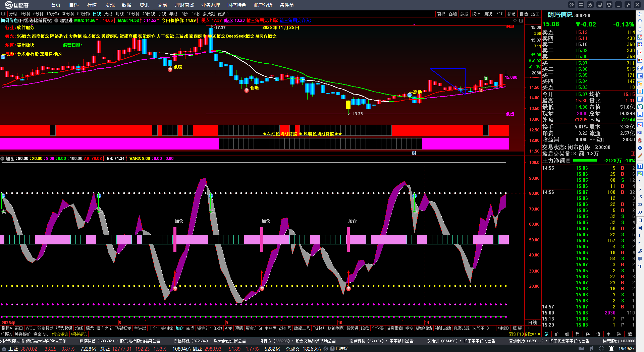This screenshot has width=644, height=352.
Task: Click the monitor display icon in title bar
Action: tap(600, 5)
